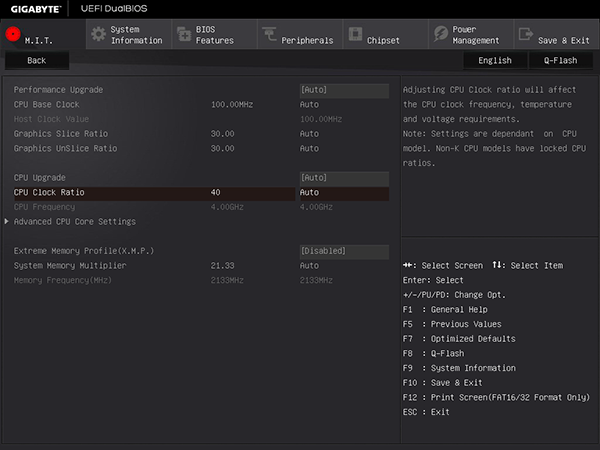Select the CPU Clock Ratio row
The height and width of the screenshot is (450, 600).
[50, 192]
